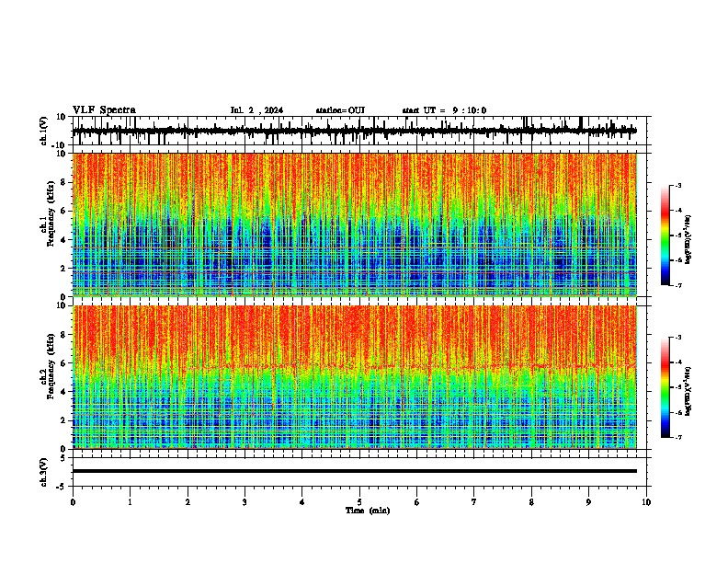Click time axis tick label '3'
The height and width of the screenshot is (563, 728).
pyautogui.click(x=245, y=502)
